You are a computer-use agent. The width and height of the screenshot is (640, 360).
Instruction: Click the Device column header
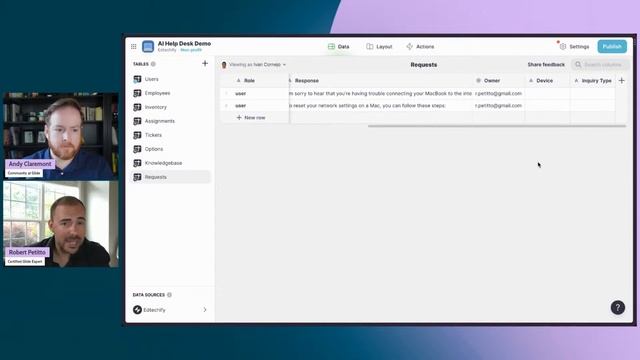[547, 80]
